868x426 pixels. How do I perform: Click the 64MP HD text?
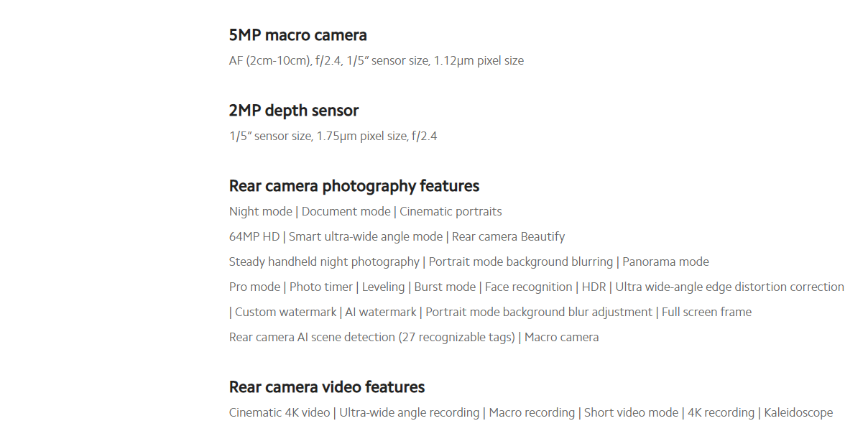pos(254,237)
